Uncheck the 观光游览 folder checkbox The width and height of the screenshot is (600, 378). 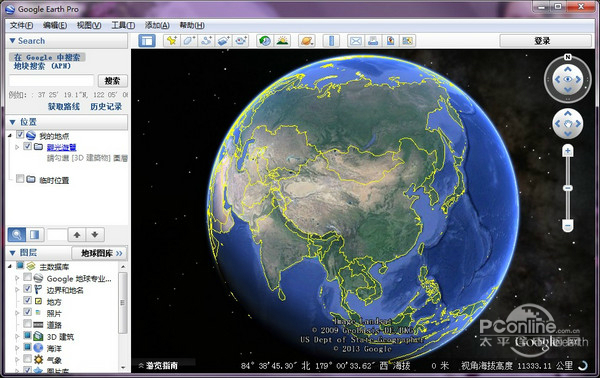coord(27,146)
